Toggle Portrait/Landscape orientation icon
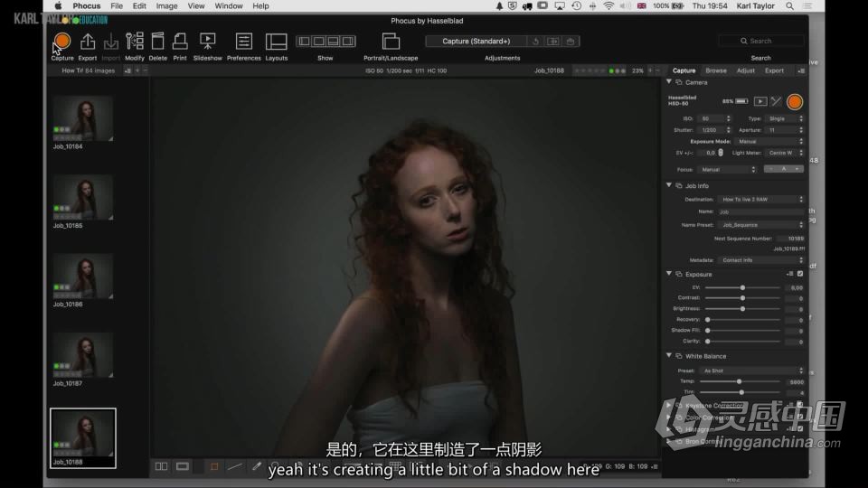Screen dimensions: 868x488 pyautogui.click(x=391, y=41)
